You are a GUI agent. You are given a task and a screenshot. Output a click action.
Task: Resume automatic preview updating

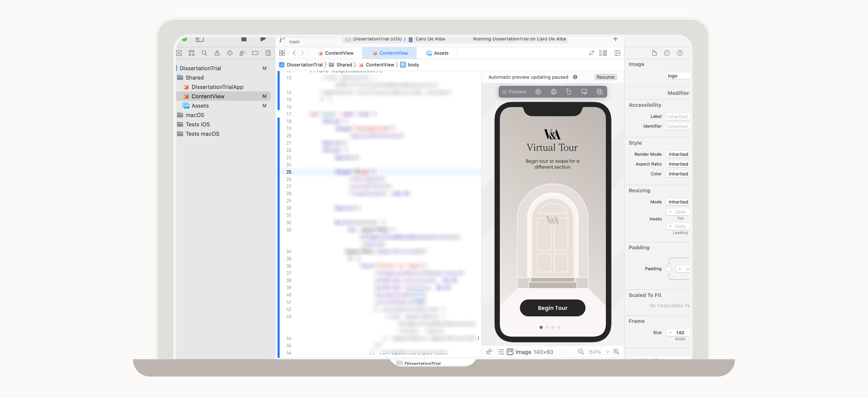tap(605, 77)
